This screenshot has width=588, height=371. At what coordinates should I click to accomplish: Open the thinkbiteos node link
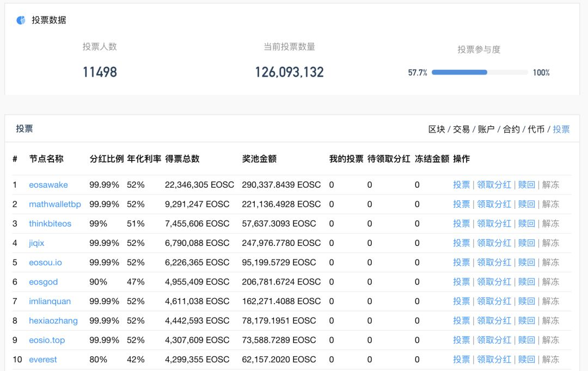click(x=50, y=224)
